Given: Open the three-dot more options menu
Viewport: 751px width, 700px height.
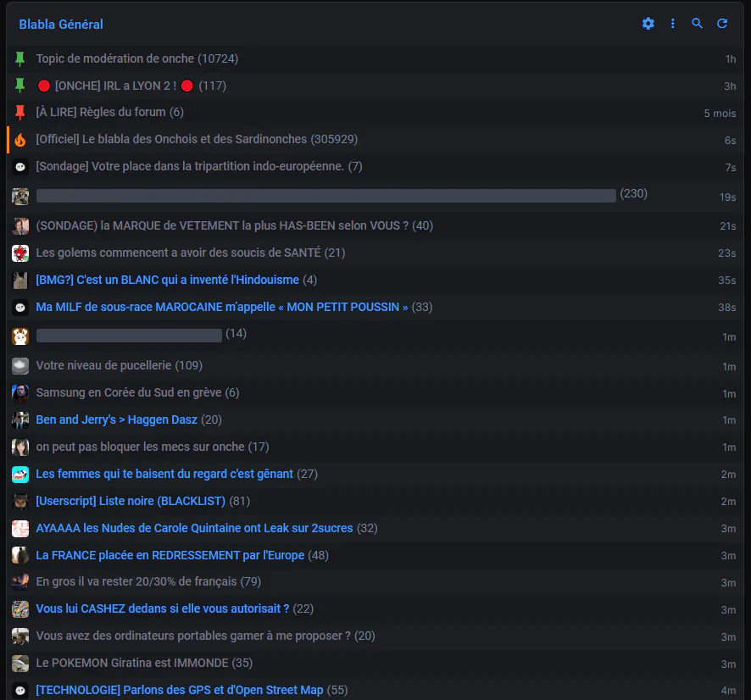Looking at the screenshot, I should [x=672, y=24].
